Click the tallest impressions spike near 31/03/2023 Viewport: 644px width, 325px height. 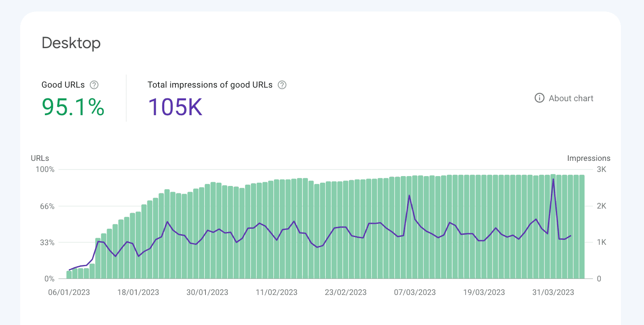click(x=553, y=179)
